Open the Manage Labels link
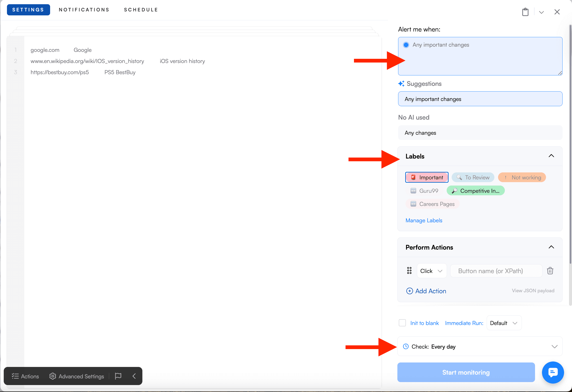The width and height of the screenshot is (572, 392). [x=424, y=220]
